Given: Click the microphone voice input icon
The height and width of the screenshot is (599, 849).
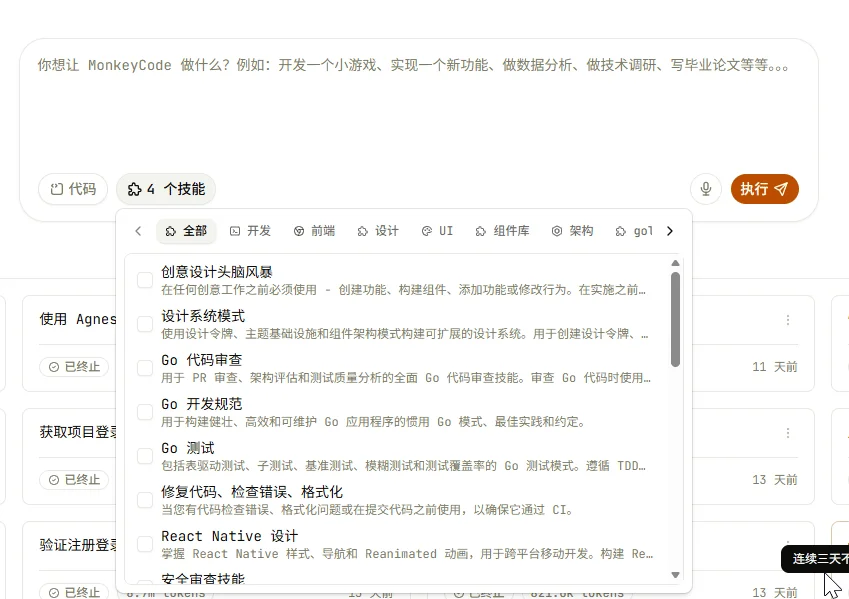Looking at the screenshot, I should [x=706, y=189].
